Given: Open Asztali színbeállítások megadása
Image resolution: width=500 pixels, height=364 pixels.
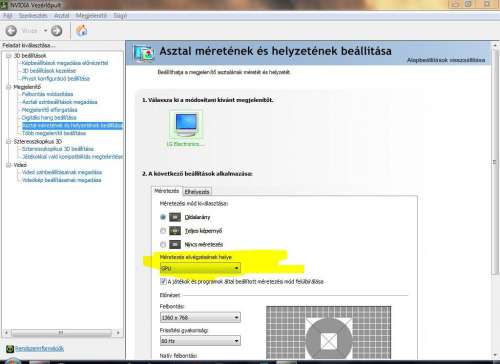Looking at the screenshot, I should [x=60, y=102].
